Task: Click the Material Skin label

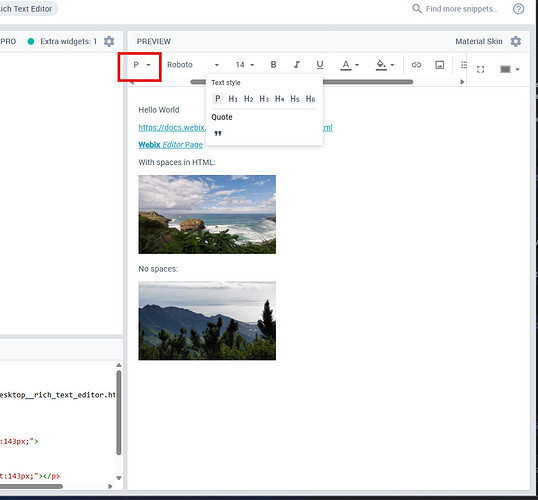Action: point(479,42)
